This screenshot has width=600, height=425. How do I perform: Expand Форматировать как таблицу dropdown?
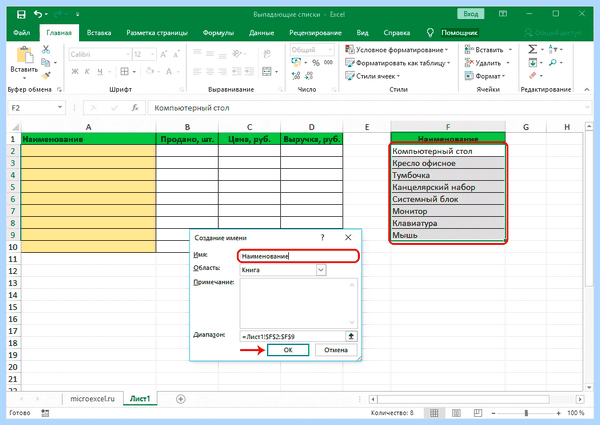coord(448,63)
